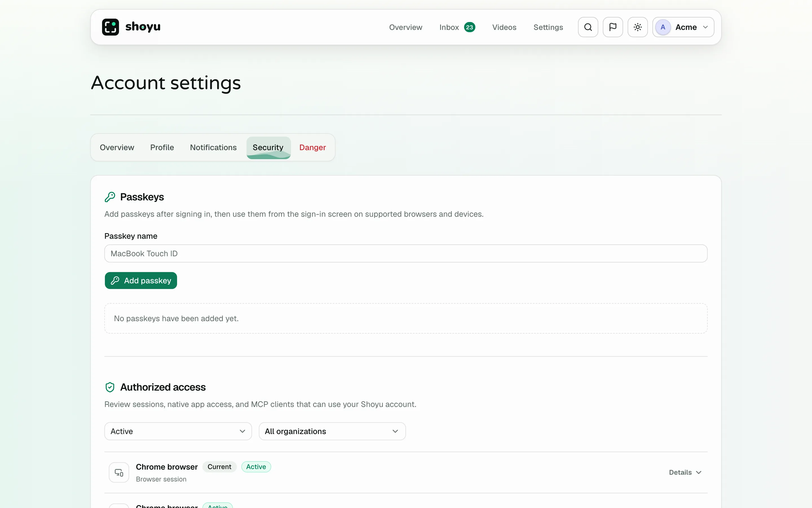Click the shoyu wordmark text

point(143,27)
